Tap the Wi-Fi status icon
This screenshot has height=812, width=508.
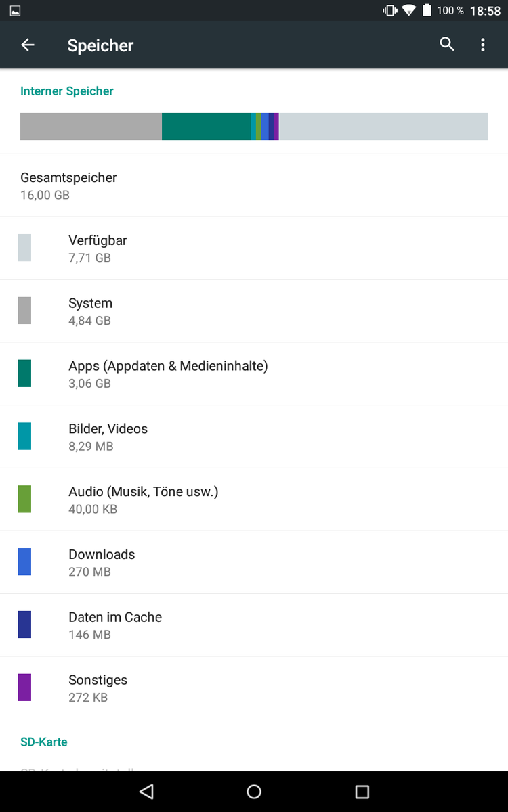[x=408, y=10]
